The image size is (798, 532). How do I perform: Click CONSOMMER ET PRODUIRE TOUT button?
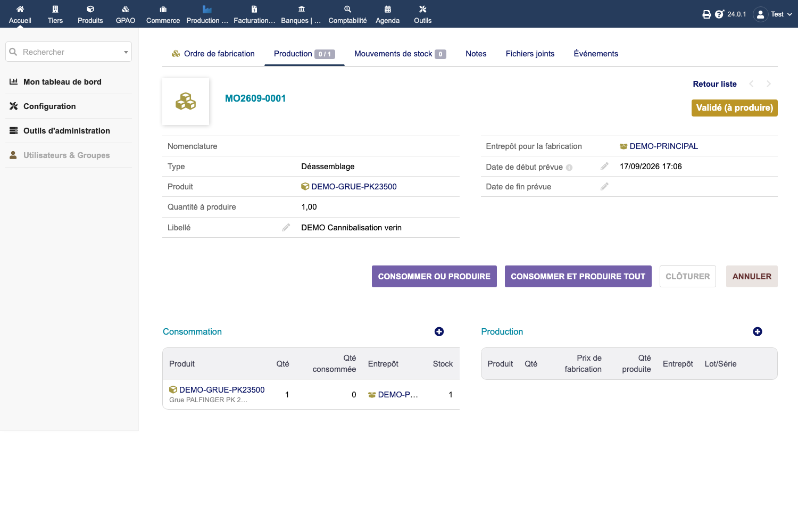(x=578, y=277)
